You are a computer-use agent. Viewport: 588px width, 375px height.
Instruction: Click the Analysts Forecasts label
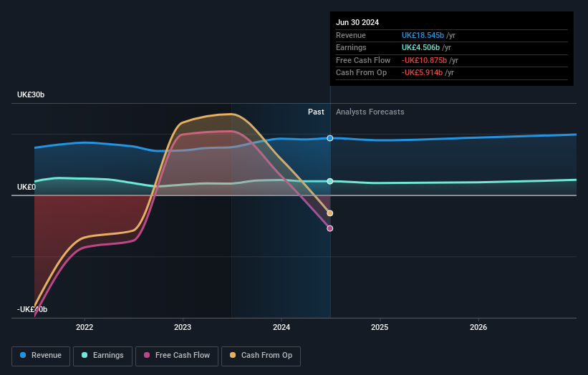click(370, 112)
